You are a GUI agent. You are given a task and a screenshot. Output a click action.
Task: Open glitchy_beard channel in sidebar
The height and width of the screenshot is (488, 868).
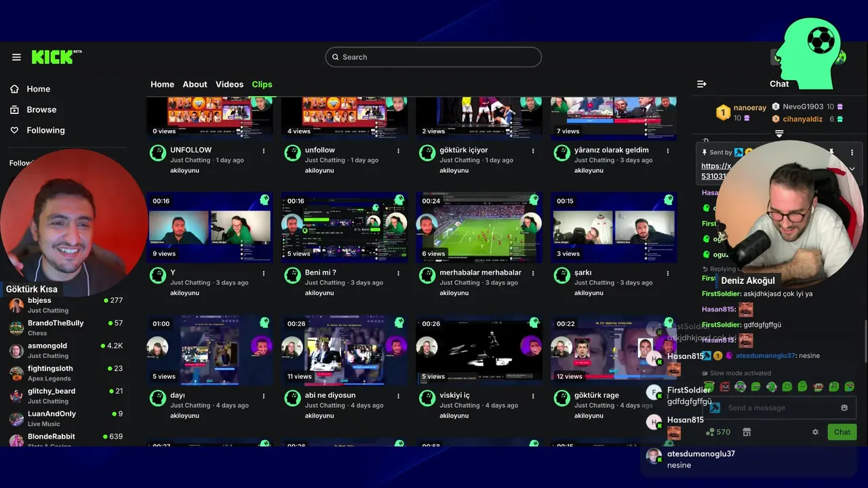coord(66,396)
